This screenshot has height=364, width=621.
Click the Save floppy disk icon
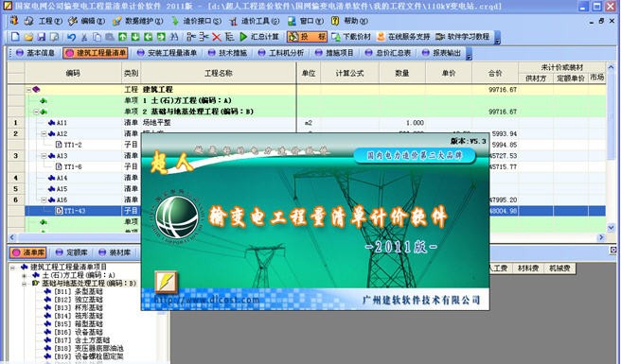42,37
